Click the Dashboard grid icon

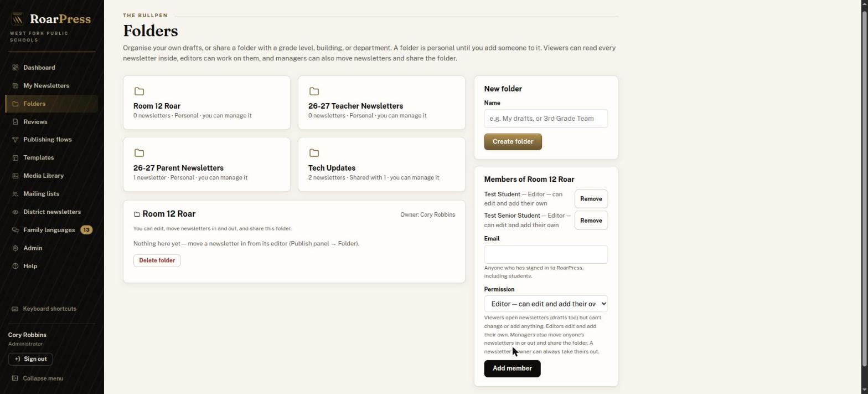tap(15, 68)
